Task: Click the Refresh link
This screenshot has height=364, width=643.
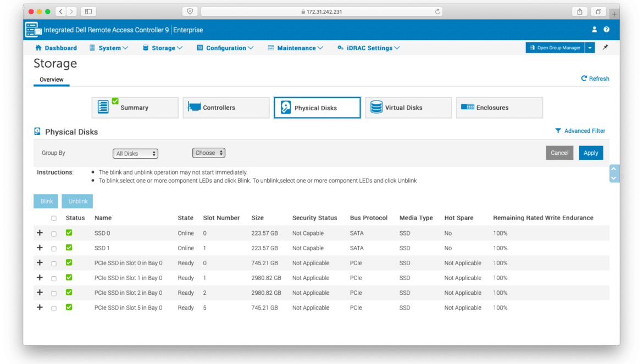Action: pos(595,79)
